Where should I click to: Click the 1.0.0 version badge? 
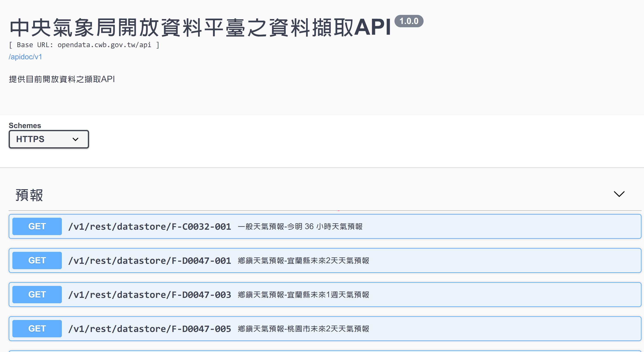coord(409,21)
